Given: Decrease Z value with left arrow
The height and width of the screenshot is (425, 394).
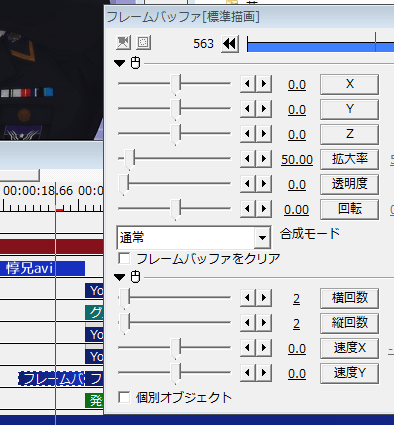Looking at the screenshot, I should 248,134.
